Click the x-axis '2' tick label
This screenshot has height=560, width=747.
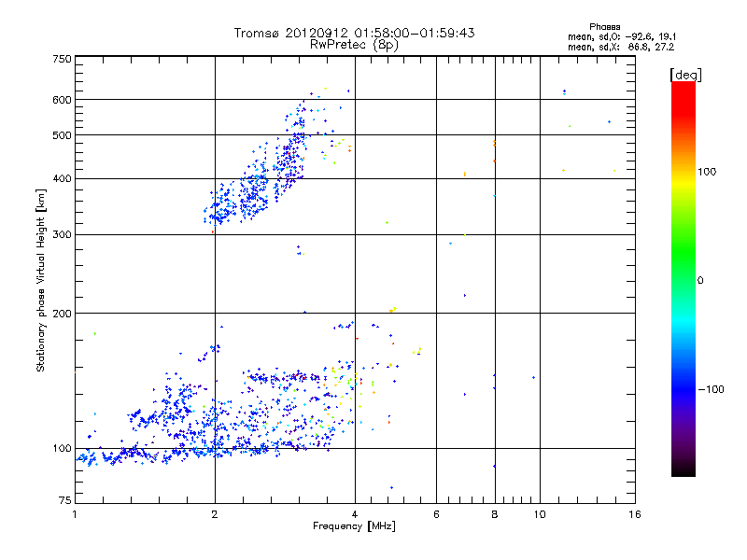215,514
